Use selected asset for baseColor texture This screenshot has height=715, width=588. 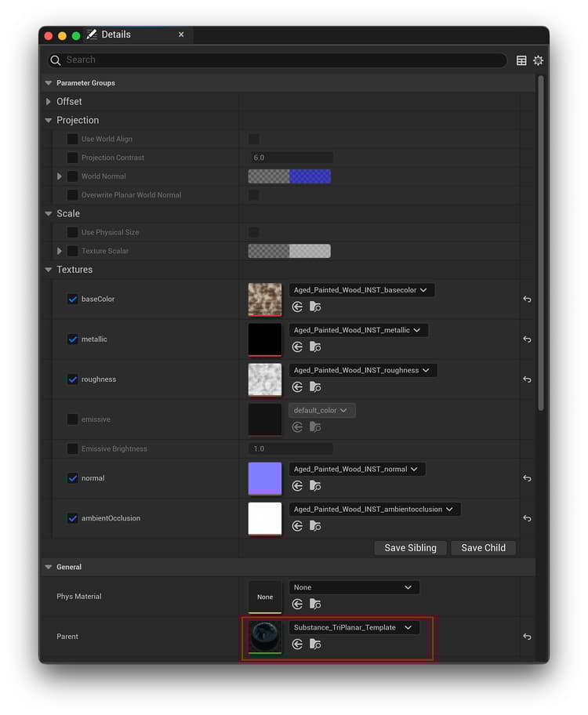tap(297, 307)
